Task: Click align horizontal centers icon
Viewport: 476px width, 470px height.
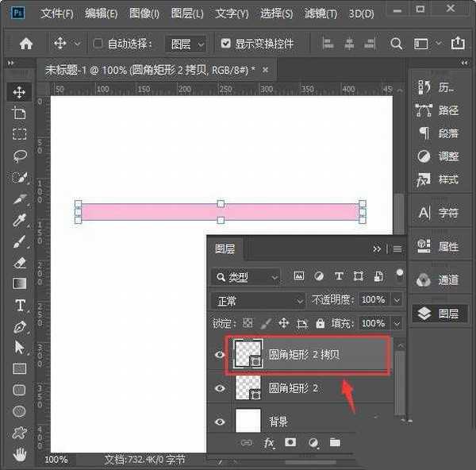Action: [x=349, y=44]
